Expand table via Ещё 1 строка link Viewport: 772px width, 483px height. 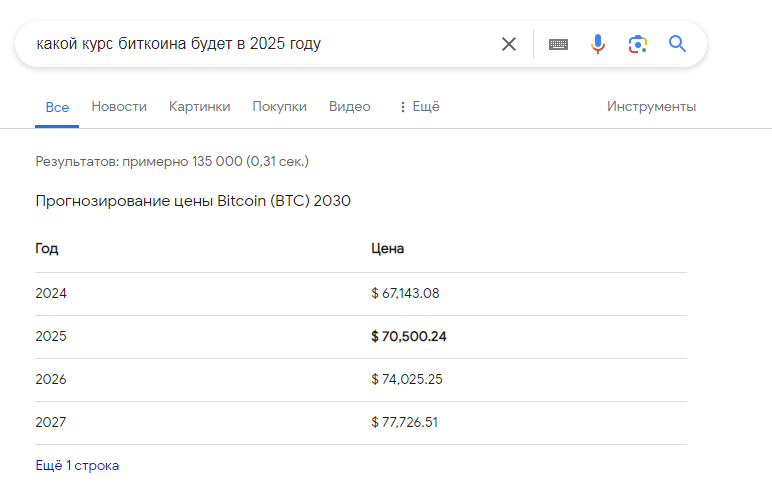[x=77, y=465]
